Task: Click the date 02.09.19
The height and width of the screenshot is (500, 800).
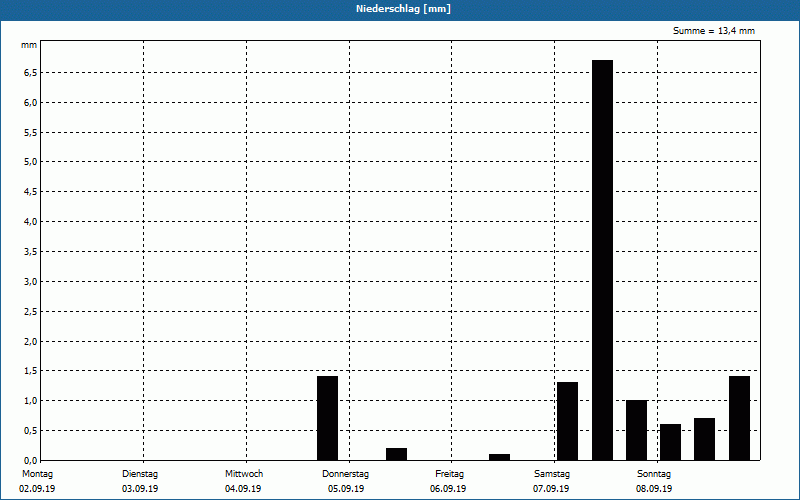Action: coord(37,489)
